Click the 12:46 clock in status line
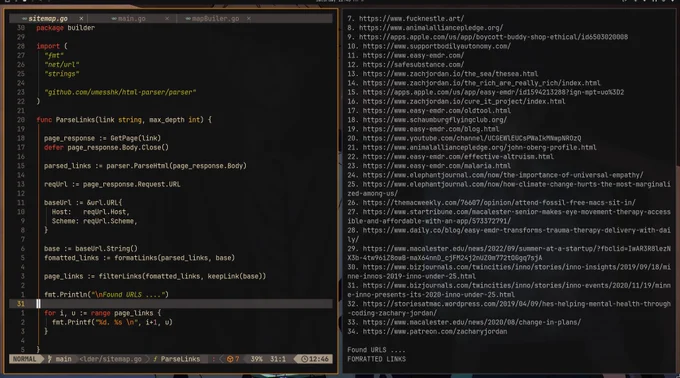This screenshot has width=680, height=378. pyautogui.click(x=315, y=359)
